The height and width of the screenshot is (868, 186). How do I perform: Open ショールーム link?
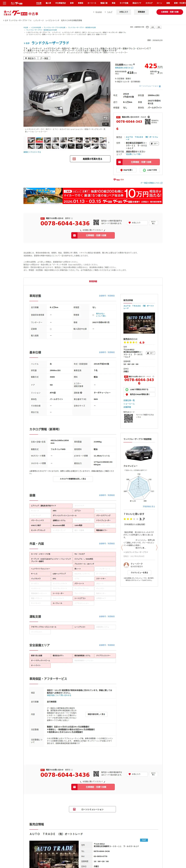(x=129, y=404)
